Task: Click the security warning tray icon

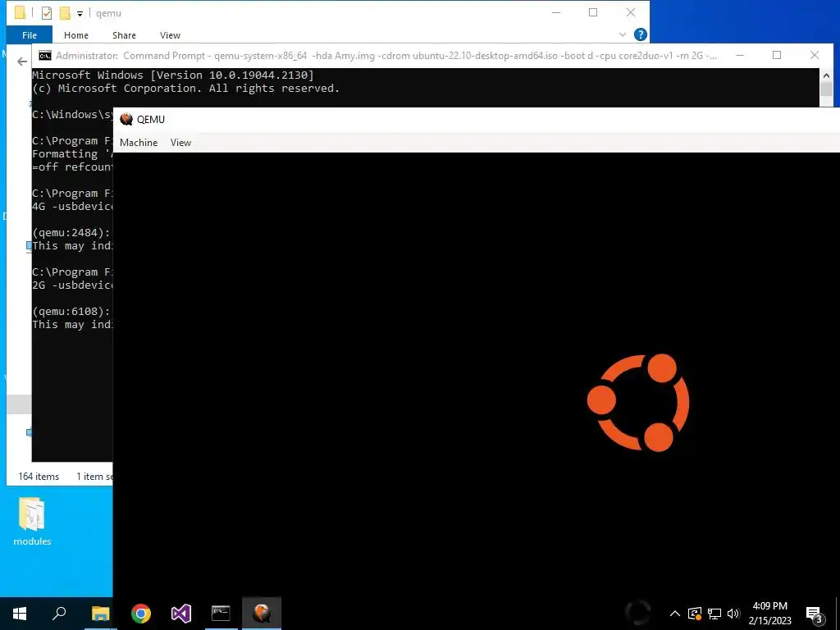Action: (x=694, y=614)
